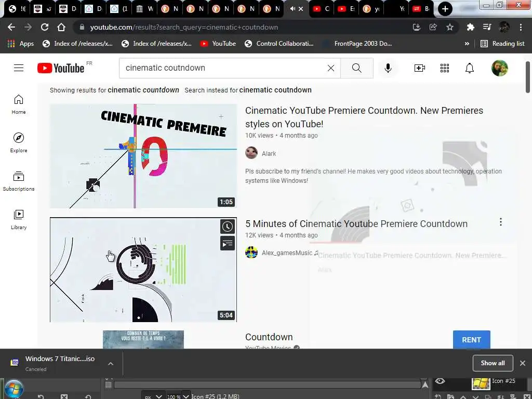
Task: Clear the search query with the X
Action: point(331,68)
